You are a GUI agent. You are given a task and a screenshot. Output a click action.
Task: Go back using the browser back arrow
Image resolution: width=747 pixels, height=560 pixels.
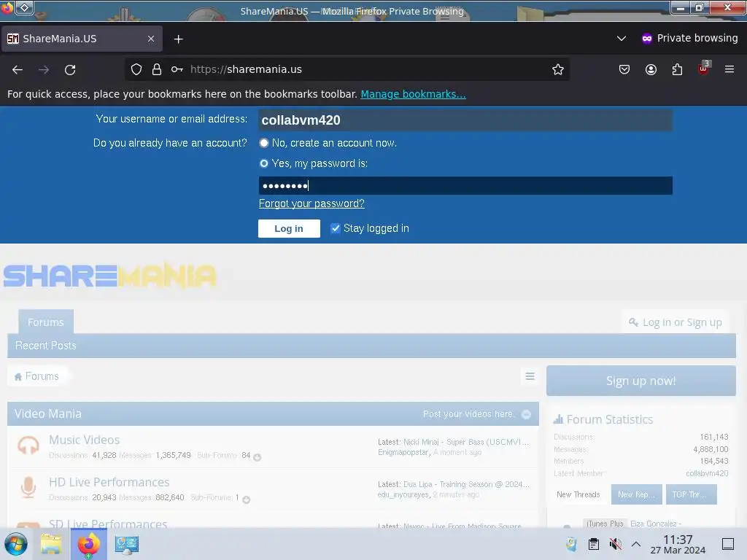click(18, 69)
